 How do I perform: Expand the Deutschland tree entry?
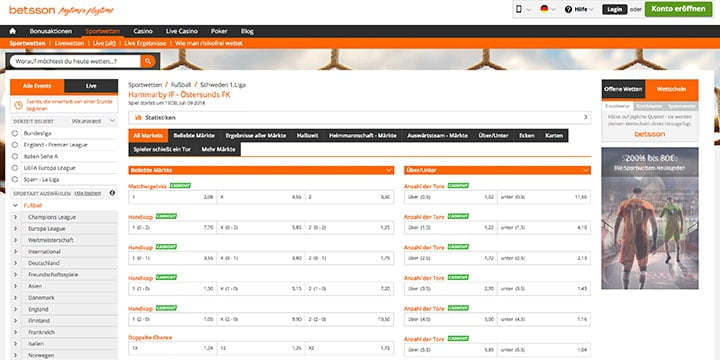point(16,263)
